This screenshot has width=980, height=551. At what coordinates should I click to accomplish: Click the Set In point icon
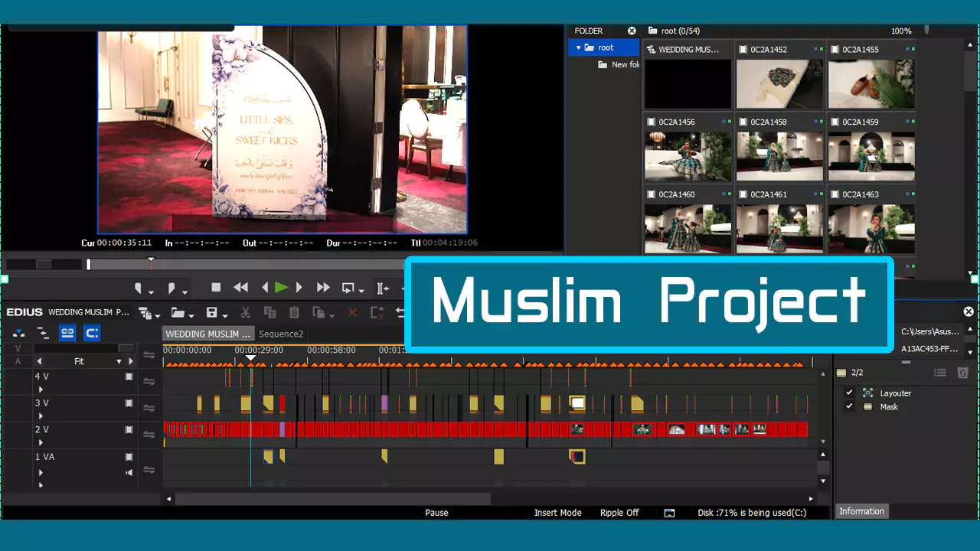[139, 289]
